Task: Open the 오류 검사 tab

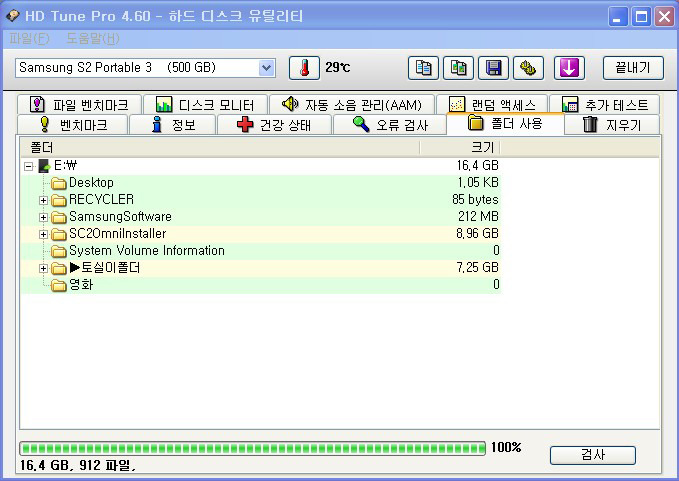Action: coord(389,125)
